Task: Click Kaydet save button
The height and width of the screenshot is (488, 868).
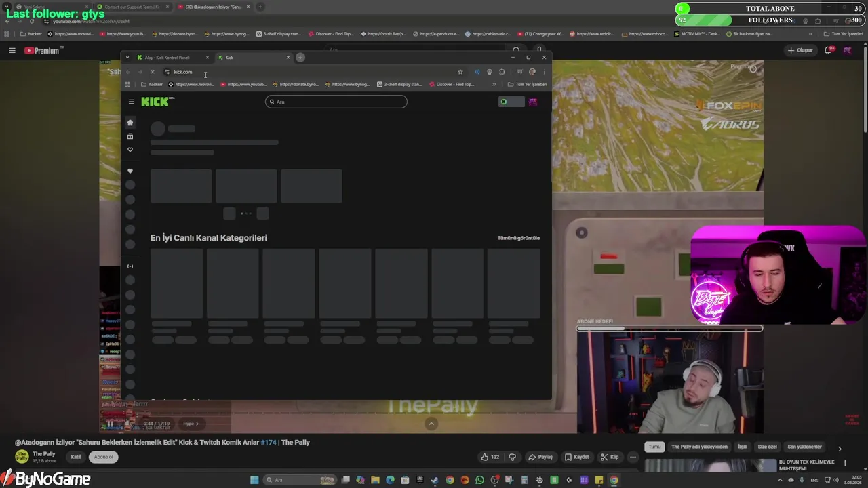Action: tap(577, 457)
